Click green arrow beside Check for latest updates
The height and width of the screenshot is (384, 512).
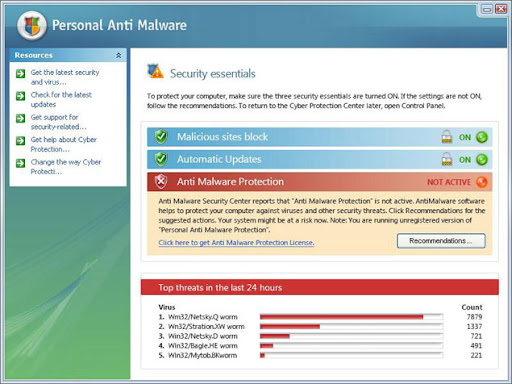click(x=21, y=96)
